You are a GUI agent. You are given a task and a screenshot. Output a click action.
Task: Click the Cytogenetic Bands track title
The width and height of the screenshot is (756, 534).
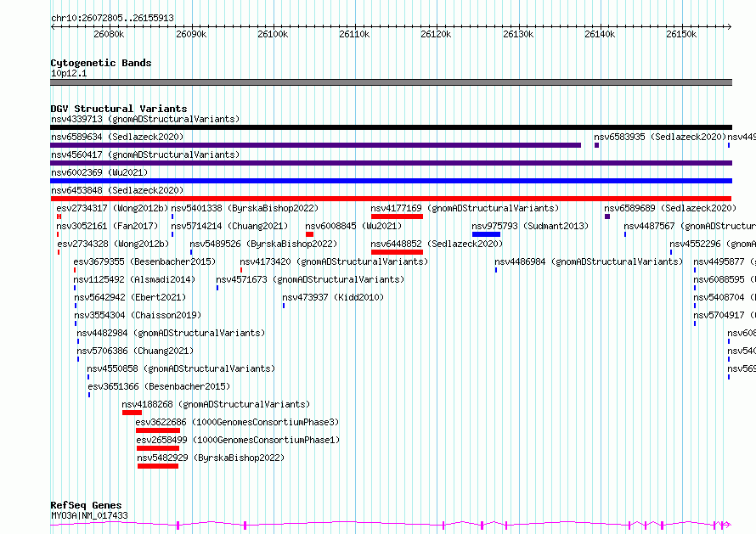pyautogui.click(x=101, y=63)
